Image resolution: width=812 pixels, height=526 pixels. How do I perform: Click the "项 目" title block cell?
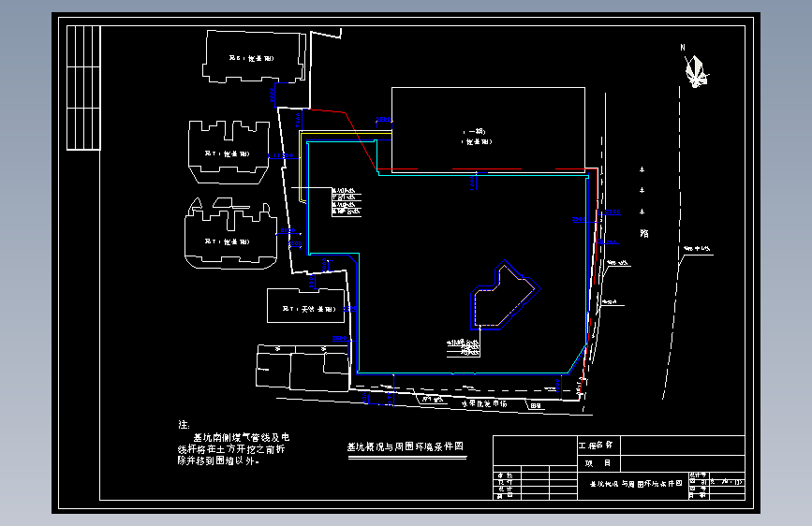click(x=599, y=463)
